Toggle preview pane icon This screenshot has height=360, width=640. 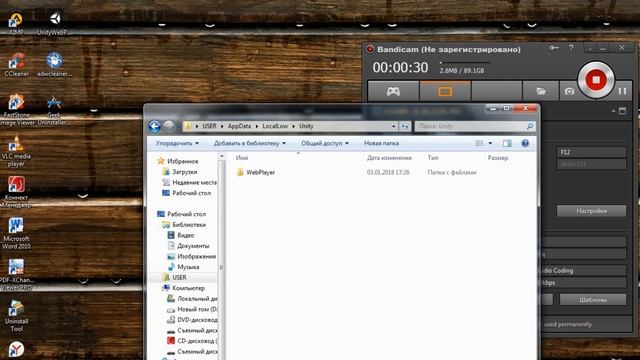(507, 143)
